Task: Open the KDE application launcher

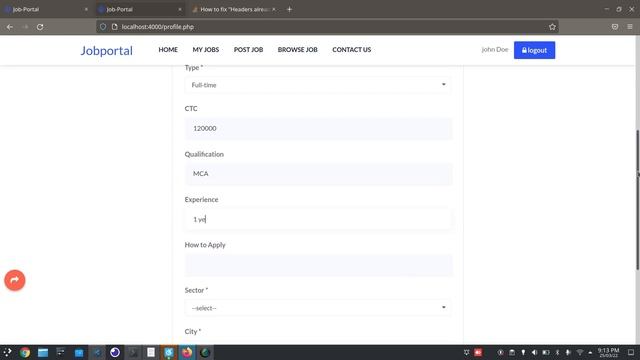Action: pyautogui.click(x=7, y=352)
